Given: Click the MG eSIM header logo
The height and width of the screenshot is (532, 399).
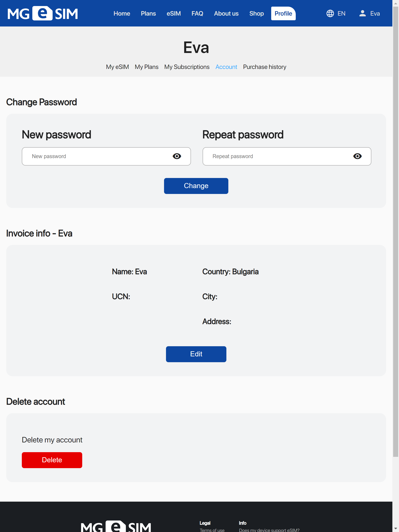Looking at the screenshot, I should click(43, 13).
